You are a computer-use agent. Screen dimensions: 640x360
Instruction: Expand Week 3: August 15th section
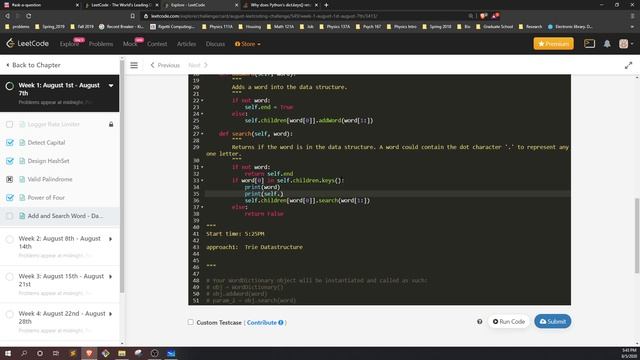[110, 277]
